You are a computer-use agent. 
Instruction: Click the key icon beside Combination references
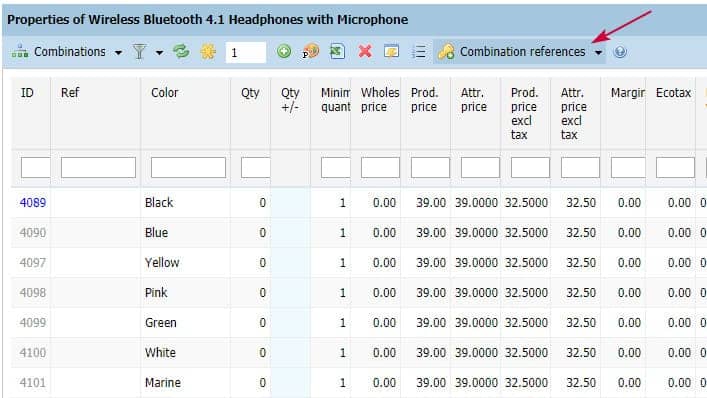click(x=446, y=52)
